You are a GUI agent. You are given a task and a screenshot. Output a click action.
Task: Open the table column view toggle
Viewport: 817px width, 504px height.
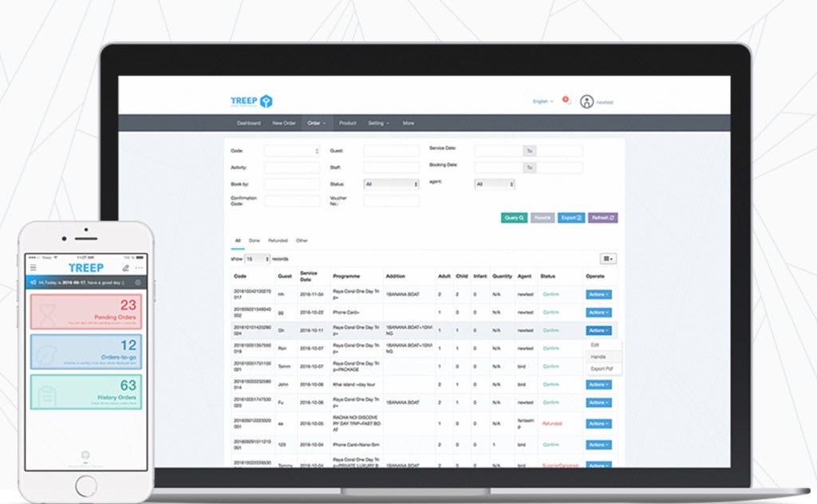click(x=608, y=258)
